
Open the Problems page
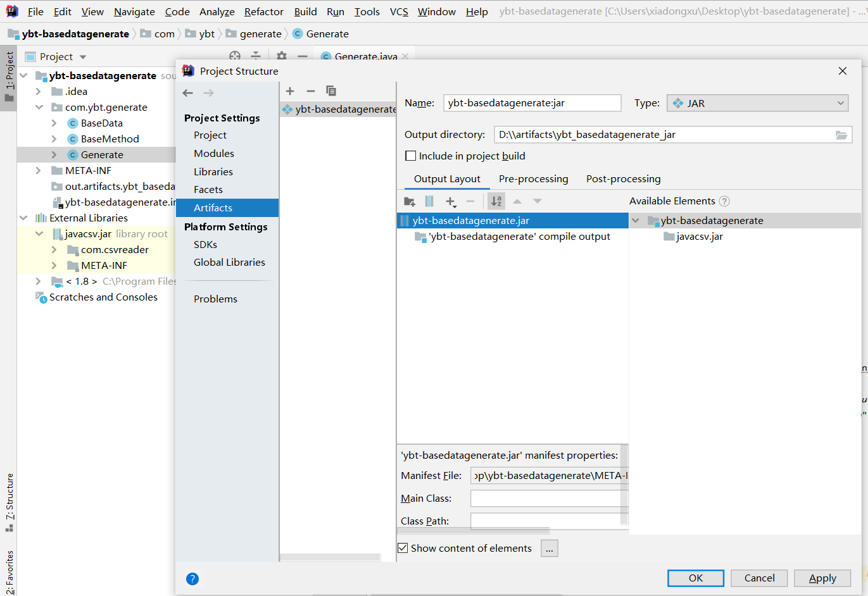215,299
